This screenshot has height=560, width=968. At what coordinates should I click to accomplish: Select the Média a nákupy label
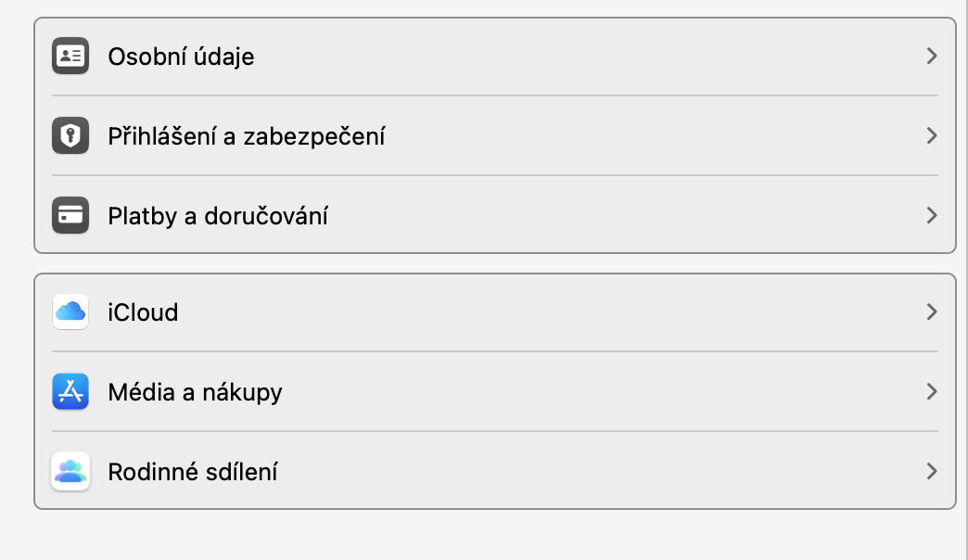point(195,392)
